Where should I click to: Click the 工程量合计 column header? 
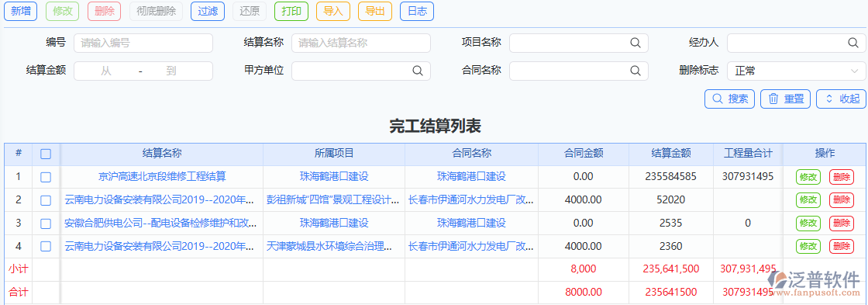click(748, 154)
